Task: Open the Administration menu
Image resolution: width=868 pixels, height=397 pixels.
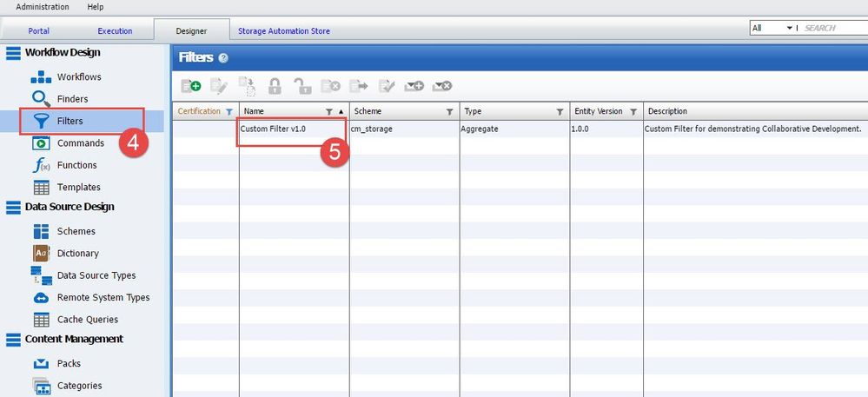Action: tap(43, 7)
